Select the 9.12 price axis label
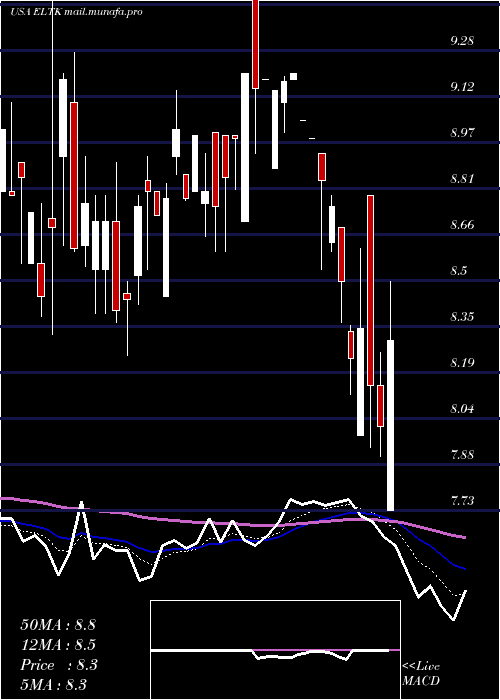Viewport: 500px width, 700px height. [x=462, y=87]
